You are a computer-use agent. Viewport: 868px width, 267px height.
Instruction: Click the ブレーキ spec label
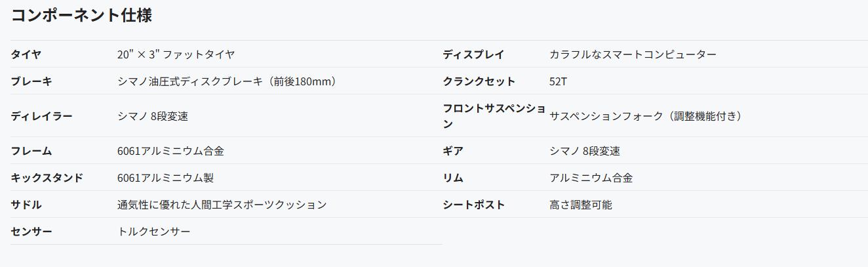click(31, 81)
